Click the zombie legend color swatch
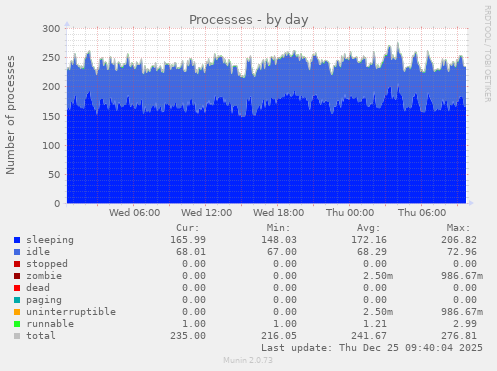497x371 pixels. (17, 276)
